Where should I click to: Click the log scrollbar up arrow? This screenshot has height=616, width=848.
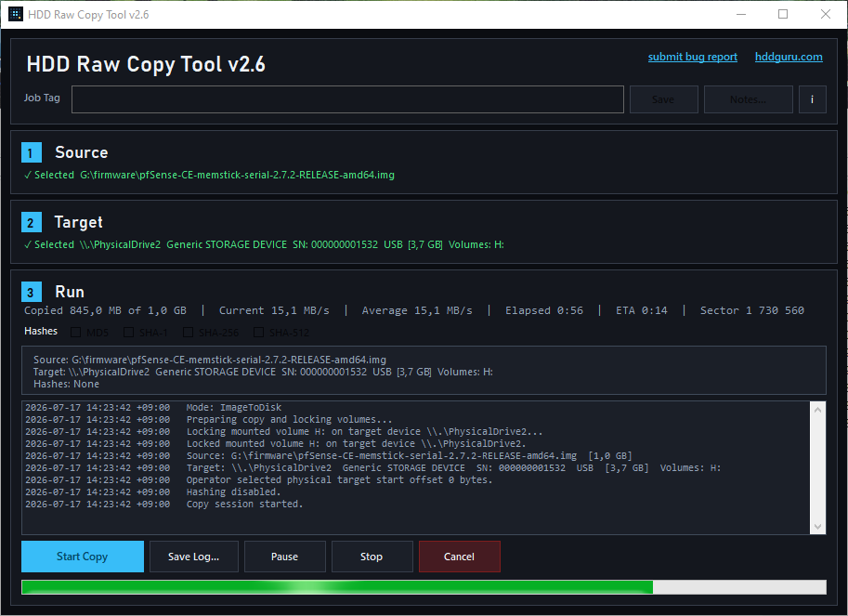tap(817, 410)
